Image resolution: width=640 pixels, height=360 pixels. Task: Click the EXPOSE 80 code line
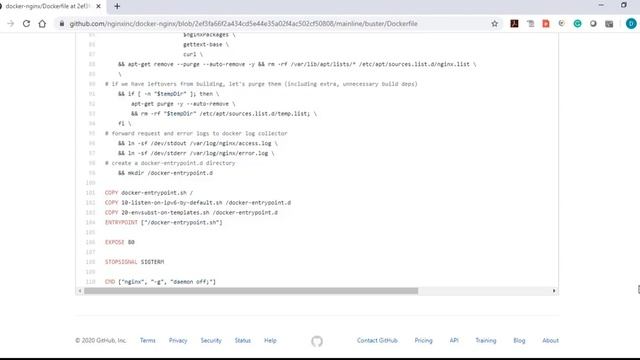point(120,242)
